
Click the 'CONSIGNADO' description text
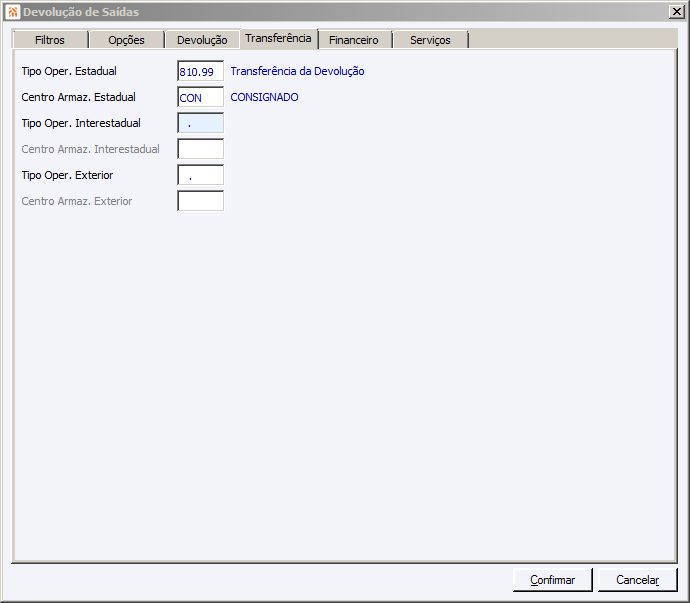coord(264,97)
